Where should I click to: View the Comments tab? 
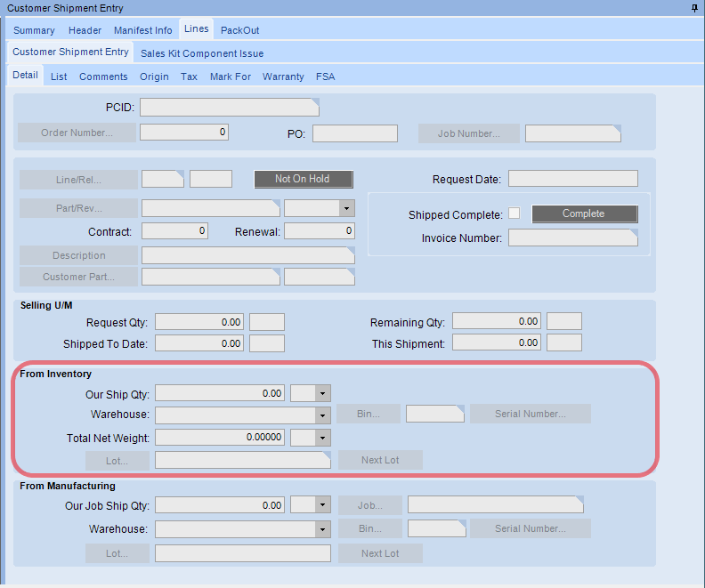103,77
